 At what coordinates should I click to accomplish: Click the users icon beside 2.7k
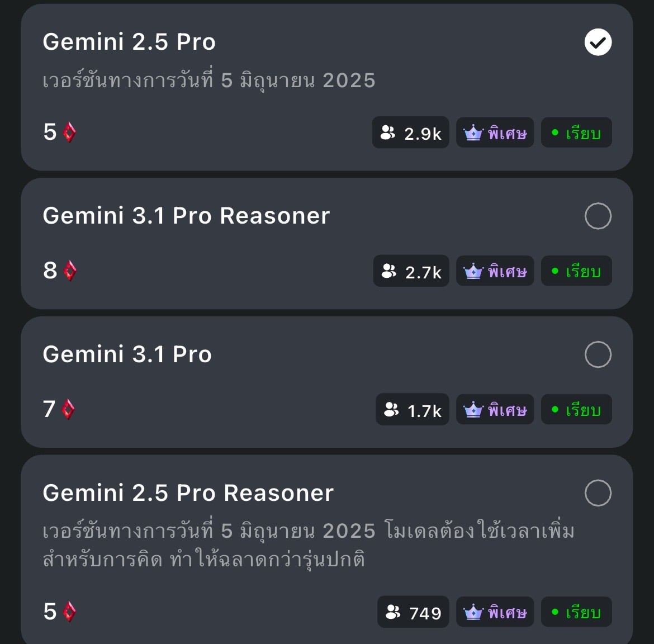coord(389,271)
